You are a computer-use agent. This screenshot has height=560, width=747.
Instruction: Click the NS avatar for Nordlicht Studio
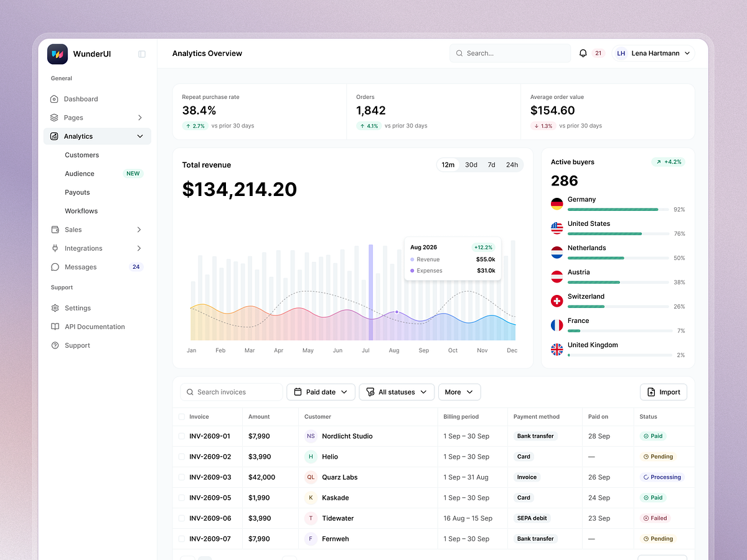tap(311, 436)
